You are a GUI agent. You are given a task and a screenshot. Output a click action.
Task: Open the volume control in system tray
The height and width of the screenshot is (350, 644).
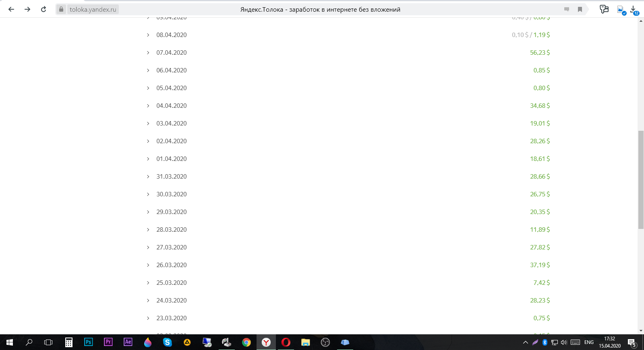pyautogui.click(x=564, y=342)
